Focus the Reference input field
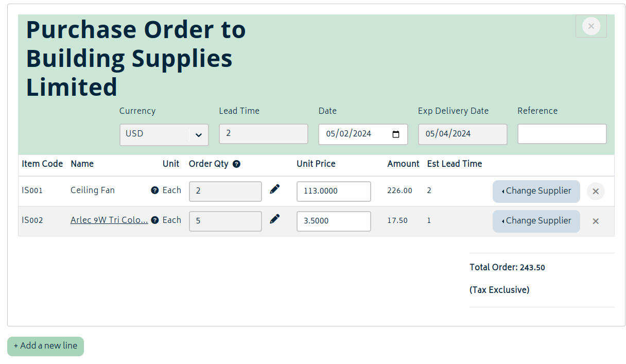 tap(562, 134)
